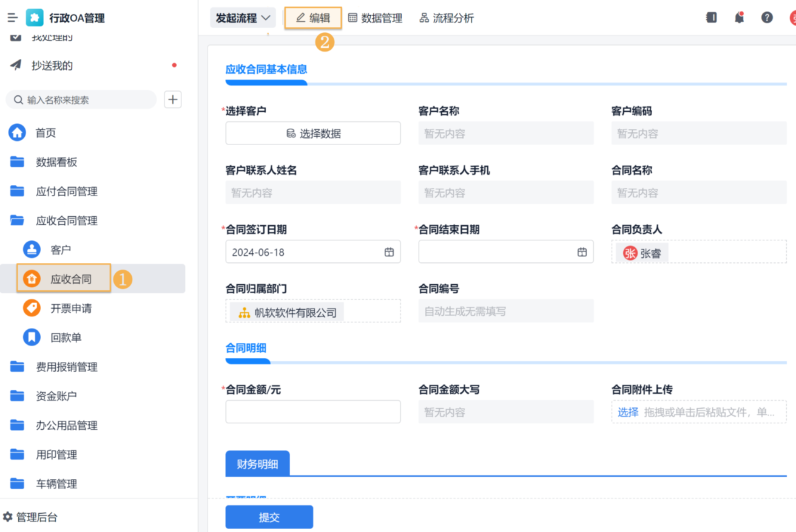Open calendar picker for 合同签订日期
This screenshot has height=532, width=796.
click(389, 252)
